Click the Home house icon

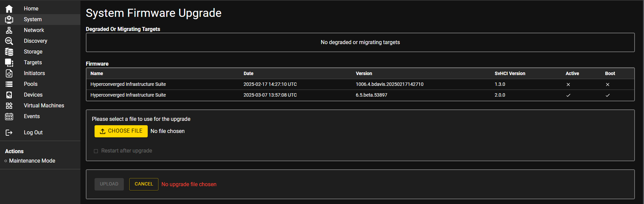[9, 9]
